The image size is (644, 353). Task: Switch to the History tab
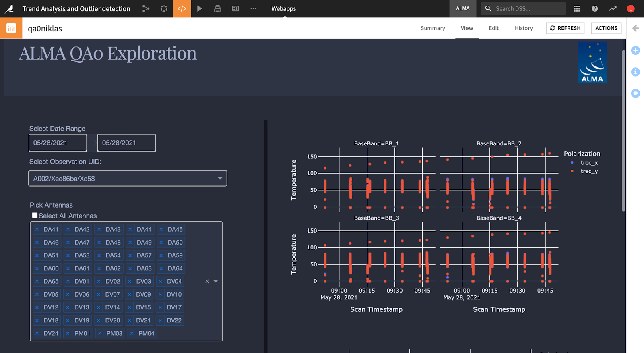(x=524, y=28)
